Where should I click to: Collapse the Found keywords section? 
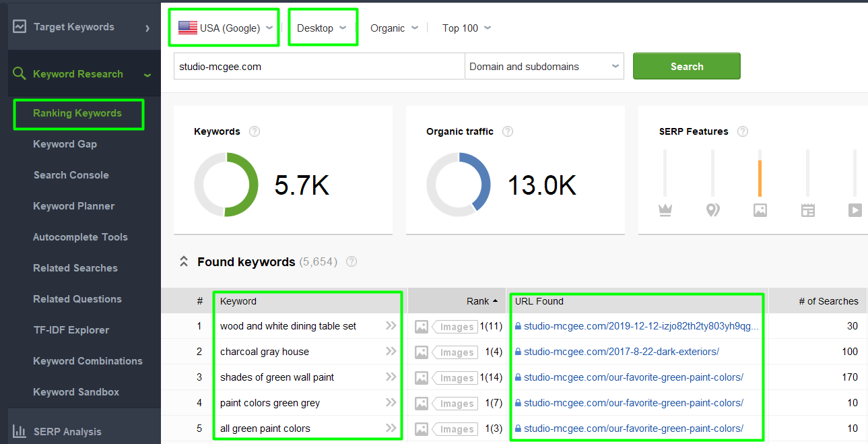click(x=183, y=262)
